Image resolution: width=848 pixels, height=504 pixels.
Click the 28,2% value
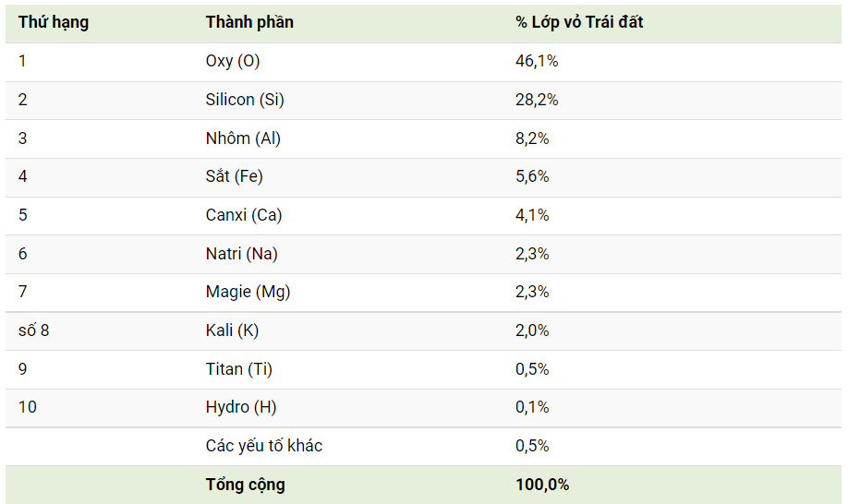coord(537,100)
